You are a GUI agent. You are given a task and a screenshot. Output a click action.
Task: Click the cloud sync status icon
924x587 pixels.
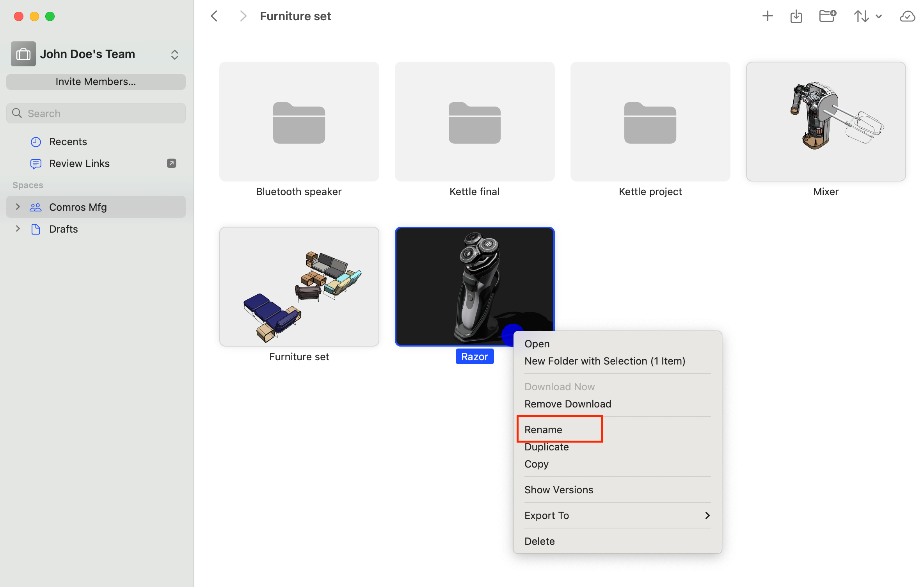[x=907, y=16]
